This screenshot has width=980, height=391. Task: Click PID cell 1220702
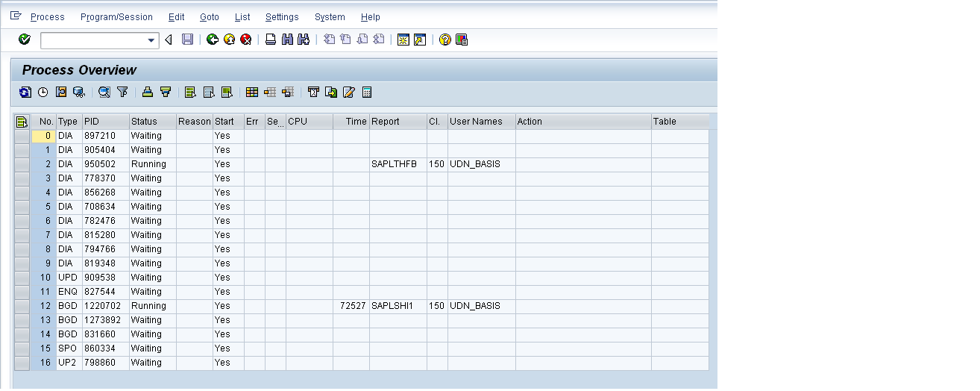105,306
